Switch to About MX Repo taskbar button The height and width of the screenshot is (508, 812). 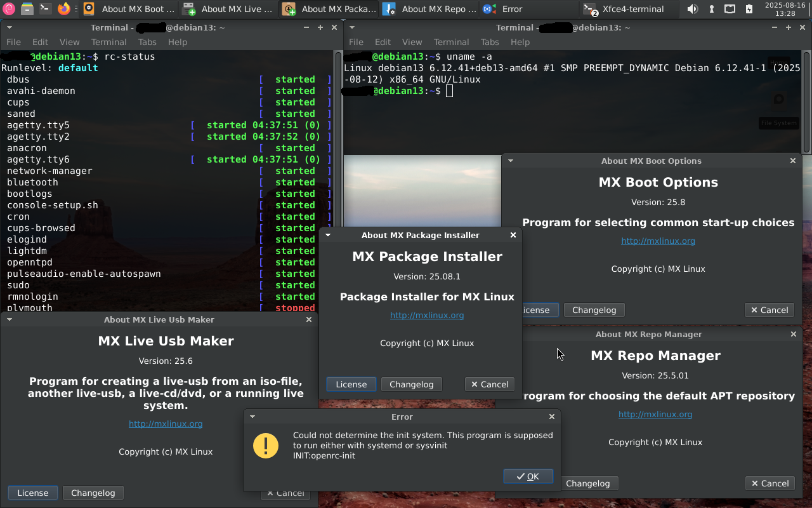click(x=429, y=9)
